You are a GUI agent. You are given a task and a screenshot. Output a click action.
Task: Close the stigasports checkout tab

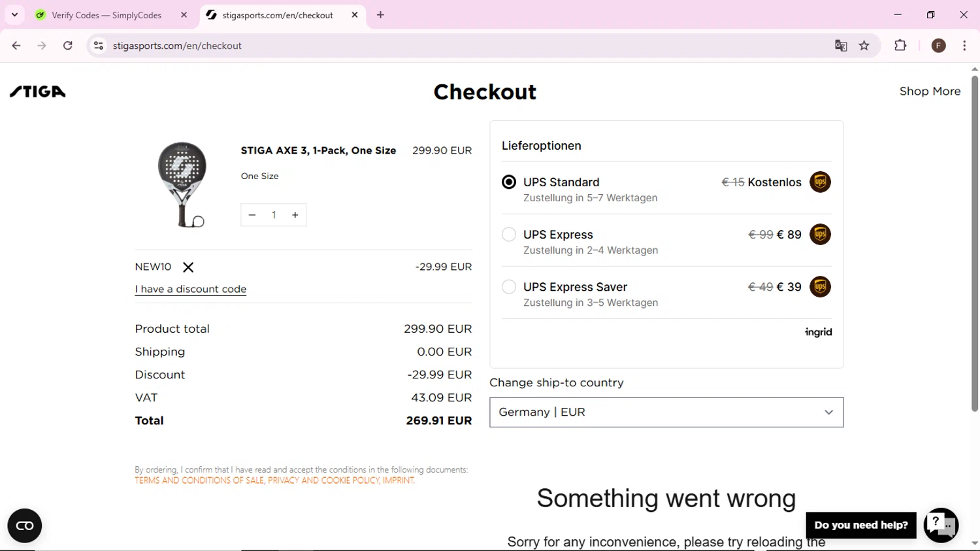[355, 14]
